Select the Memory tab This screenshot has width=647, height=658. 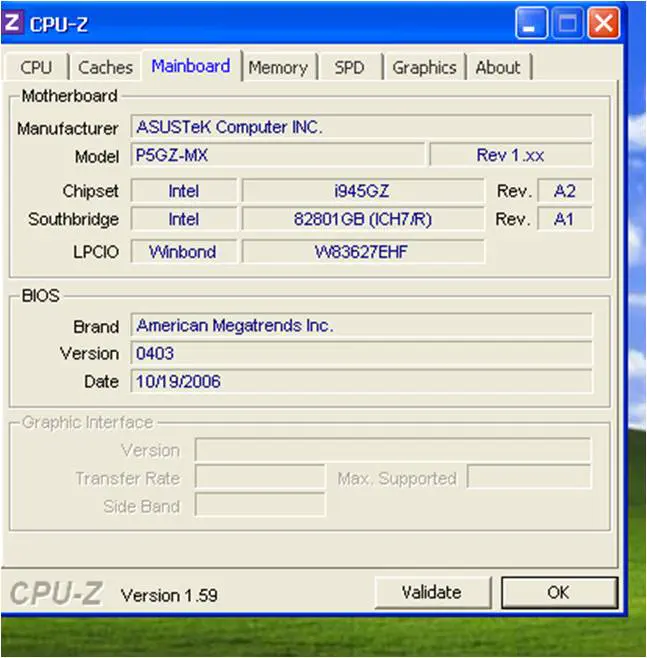pyautogui.click(x=277, y=68)
